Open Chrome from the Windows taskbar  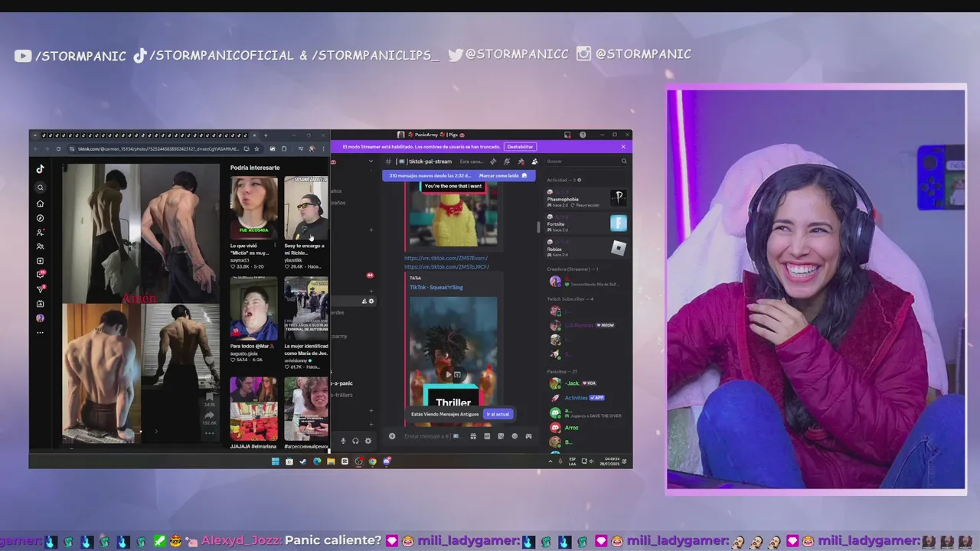click(x=373, y=461)
